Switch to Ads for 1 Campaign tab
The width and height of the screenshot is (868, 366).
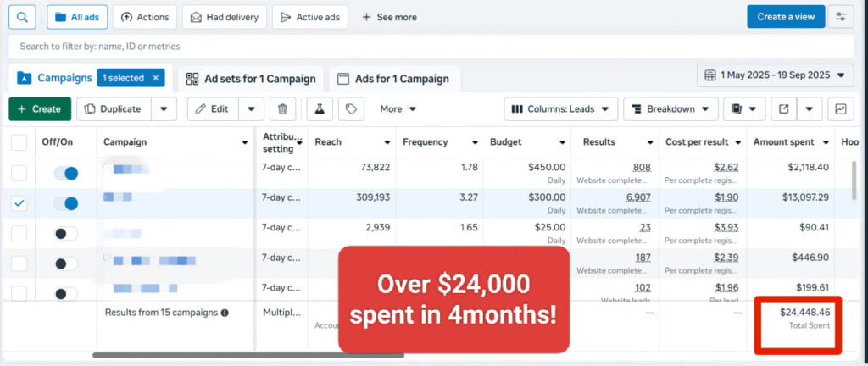[393, 79]
